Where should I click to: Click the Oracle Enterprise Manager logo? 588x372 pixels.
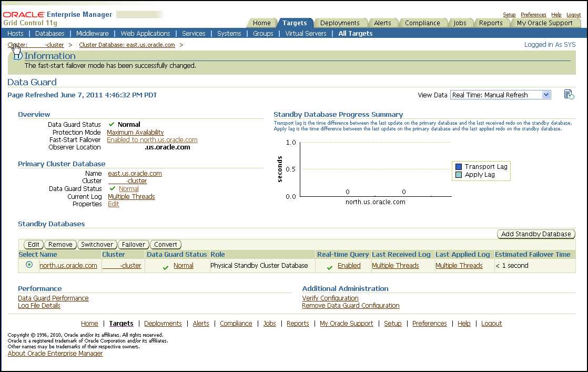58,14
